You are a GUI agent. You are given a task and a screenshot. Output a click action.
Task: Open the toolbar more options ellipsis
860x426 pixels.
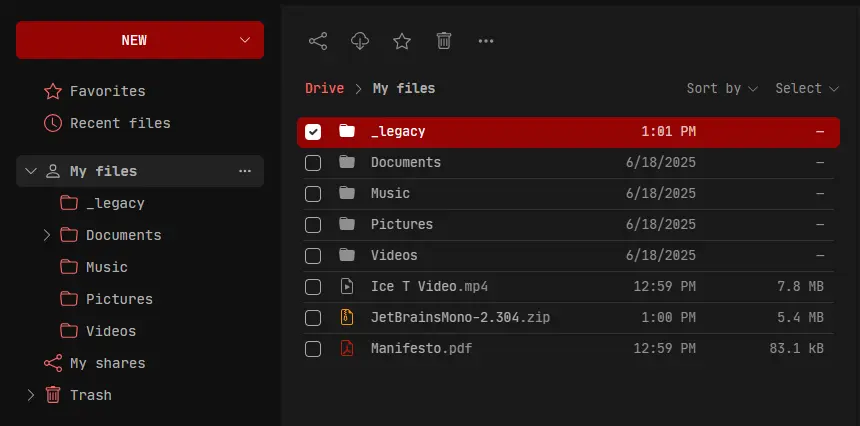pos(486,41)
